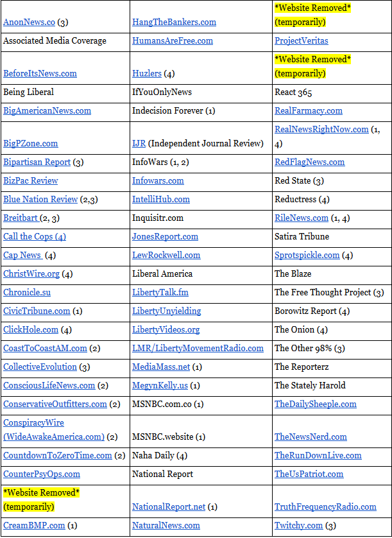Image resolution: width=392 pixels, height=538 pixels.
Task: Follow the Bipartisan Report link
Action: click(x=37, y=162)
